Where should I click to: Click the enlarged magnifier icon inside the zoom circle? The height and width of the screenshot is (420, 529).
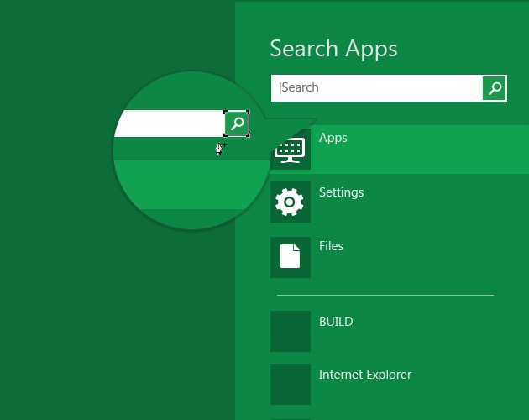point(238,123)
